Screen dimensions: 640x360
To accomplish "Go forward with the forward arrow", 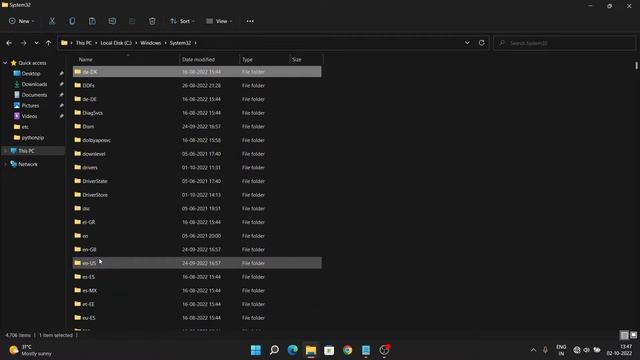I will point(23,43).
